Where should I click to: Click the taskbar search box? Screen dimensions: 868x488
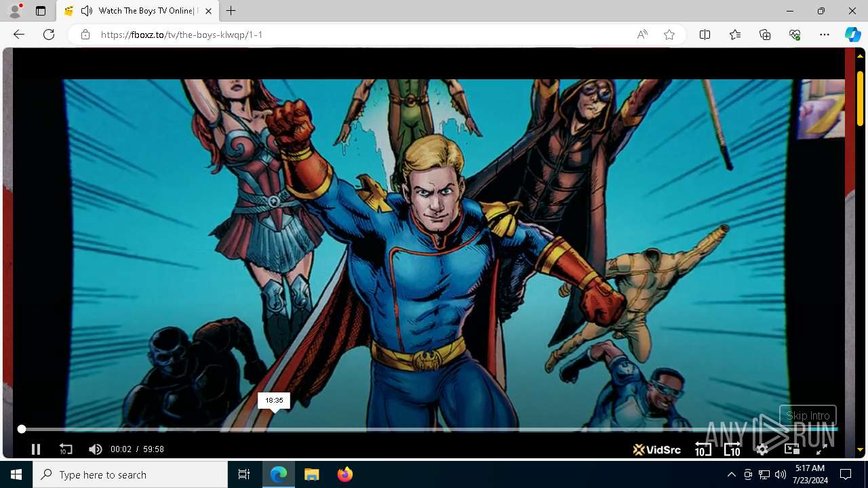[130, 474]
